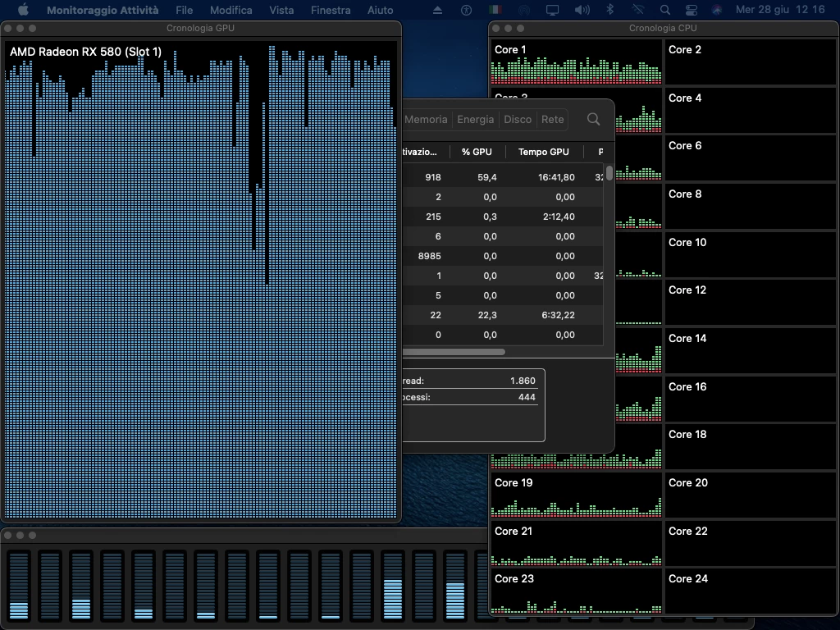This screenshot has height=630, width=840.
Task: Switch to the Energia tab
Action: pyautogui.click(x=475, y=120)
